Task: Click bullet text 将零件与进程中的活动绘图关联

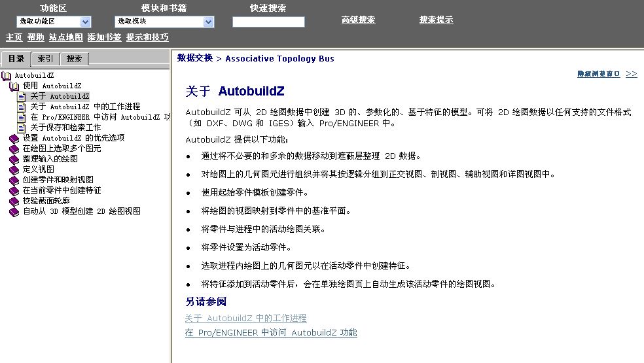Action: coord(263,229)
